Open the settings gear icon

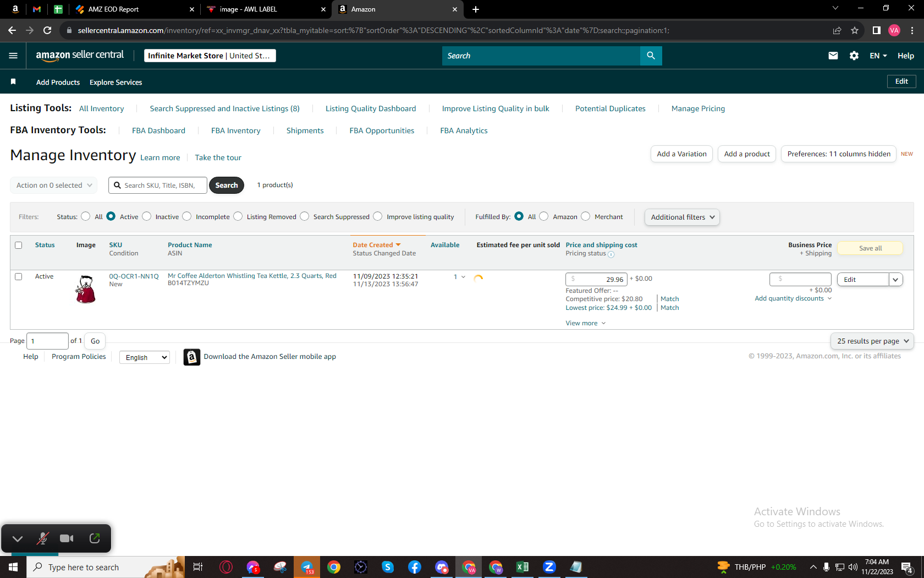(854, 56)
